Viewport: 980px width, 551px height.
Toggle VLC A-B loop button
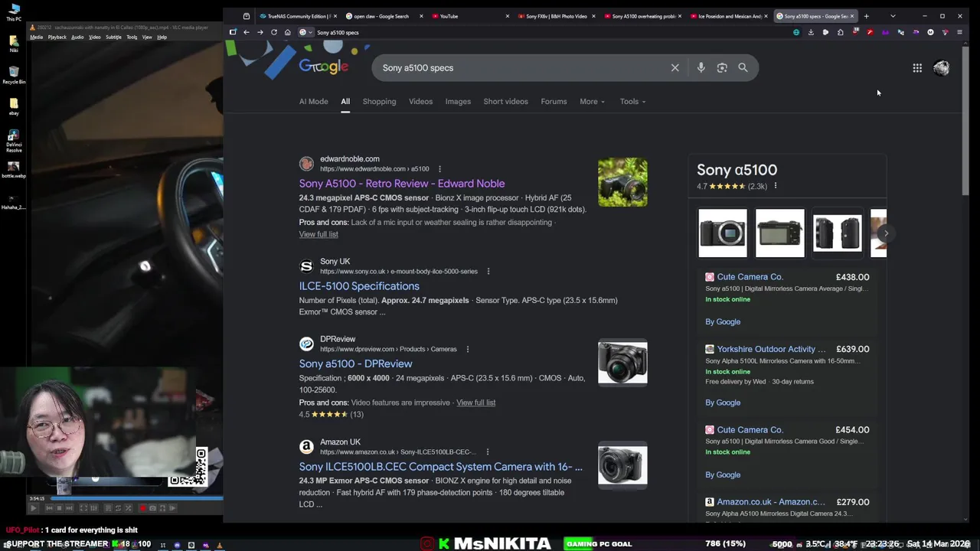[162, 508]
